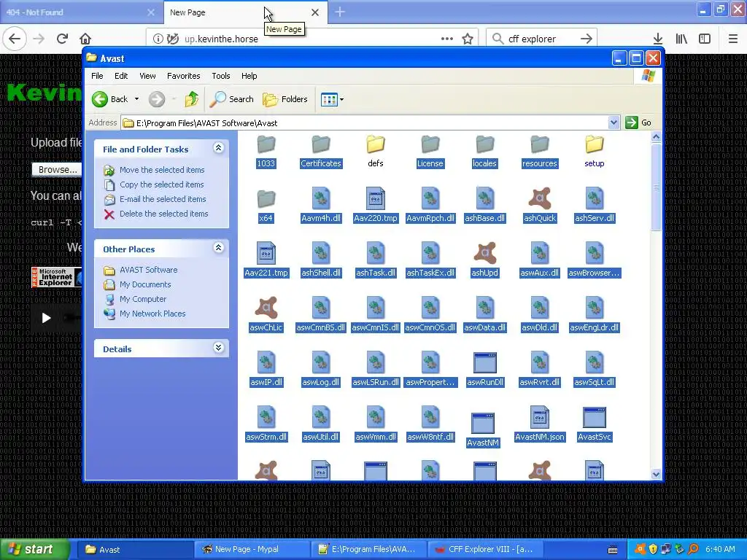The image size is (747, 560).
Task: Open the browser page actions ellipsis
Action: click(447, 39)
